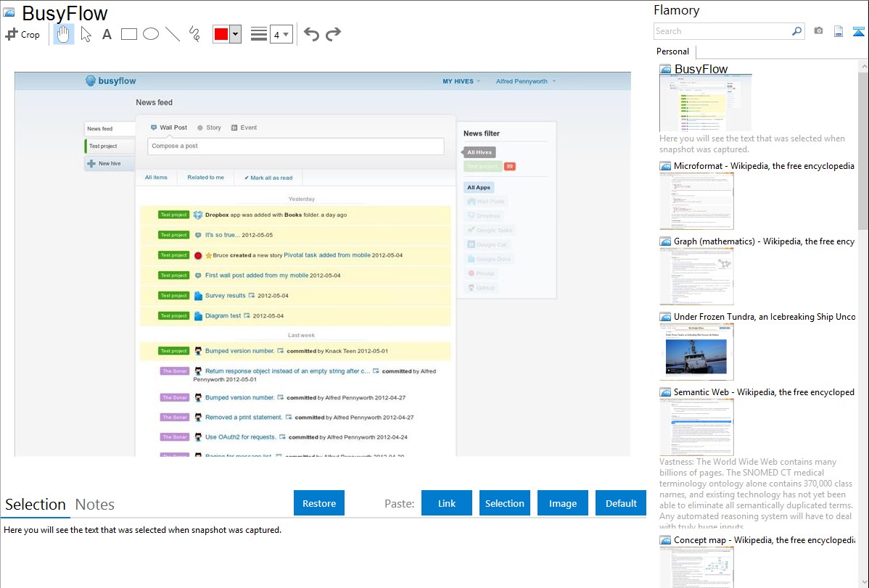Viewport: 869px width, 588px height.
Task: Click the page icon next to camera
Action: click(x=839, y=31)
